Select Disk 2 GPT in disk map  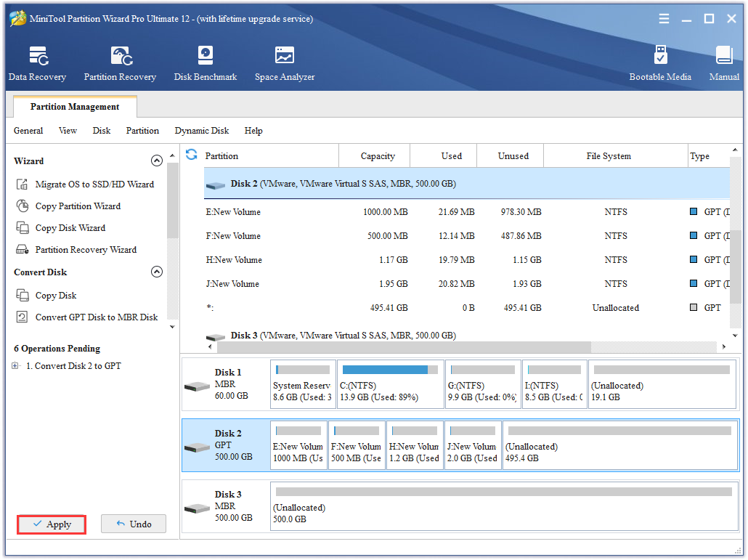226,445
